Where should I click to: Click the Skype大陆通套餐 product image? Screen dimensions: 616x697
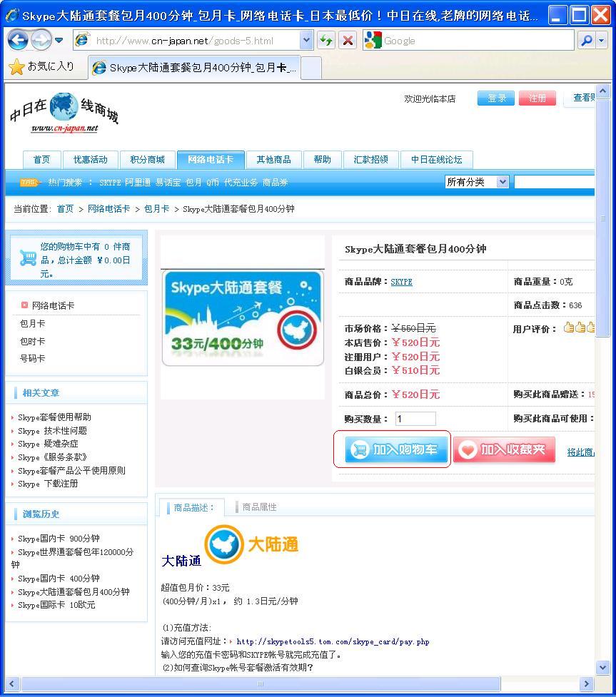[x=243, y=318]
